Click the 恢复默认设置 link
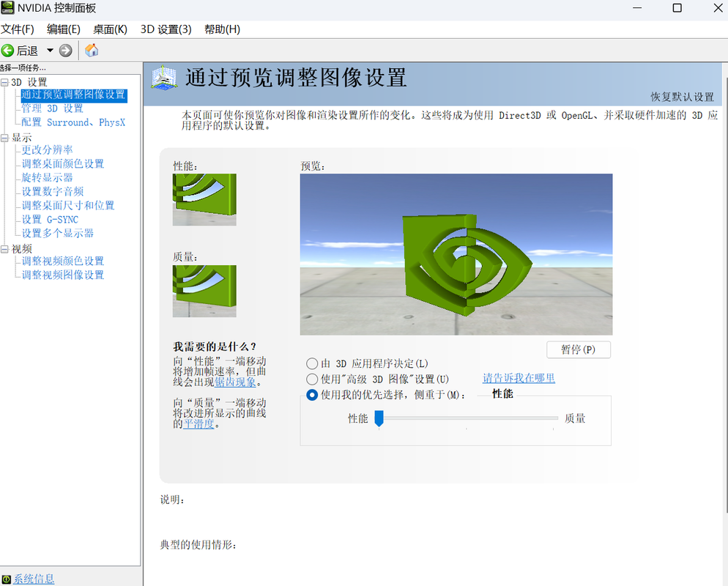 (x=682, y=97)
